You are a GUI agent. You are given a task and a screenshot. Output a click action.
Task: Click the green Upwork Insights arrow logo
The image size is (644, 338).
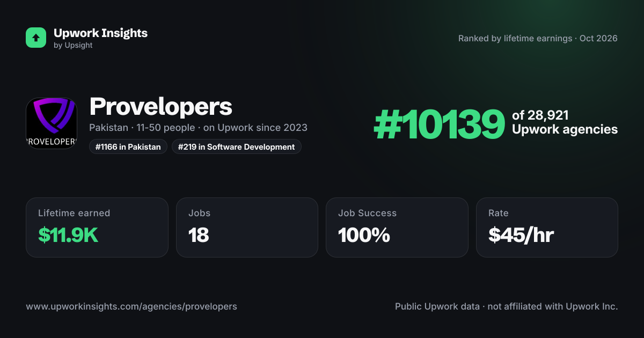click(36, 38)
